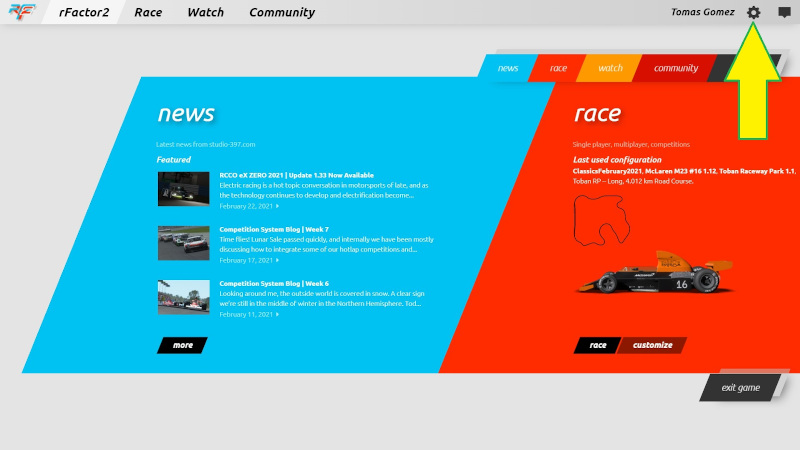Open the Race top menu

[148, 12]
